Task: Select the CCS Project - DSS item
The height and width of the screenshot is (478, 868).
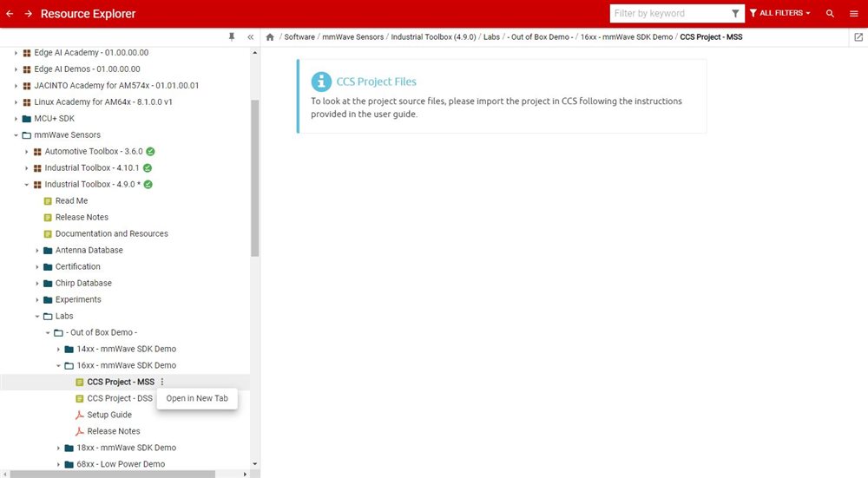Action: tap(120, 398)
